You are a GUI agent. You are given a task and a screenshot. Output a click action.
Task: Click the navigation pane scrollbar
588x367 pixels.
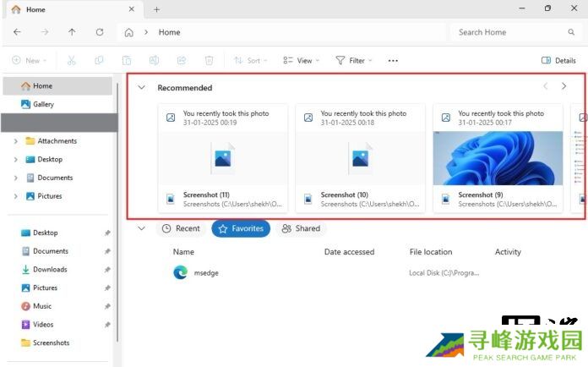click(x=117, y=212)
